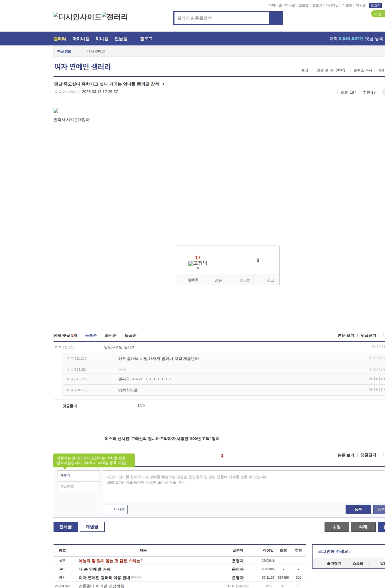The image size is (385, 588).
Task: Expand the 연관 갤러리(0/37) list
Action: point(331,70)
